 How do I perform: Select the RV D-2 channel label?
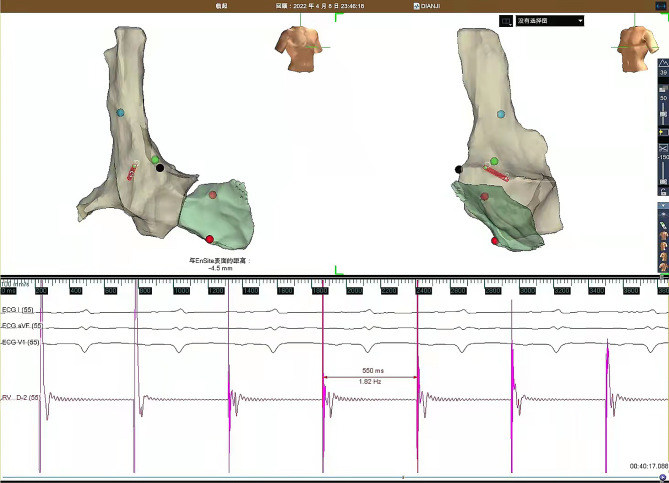(20, 398)
